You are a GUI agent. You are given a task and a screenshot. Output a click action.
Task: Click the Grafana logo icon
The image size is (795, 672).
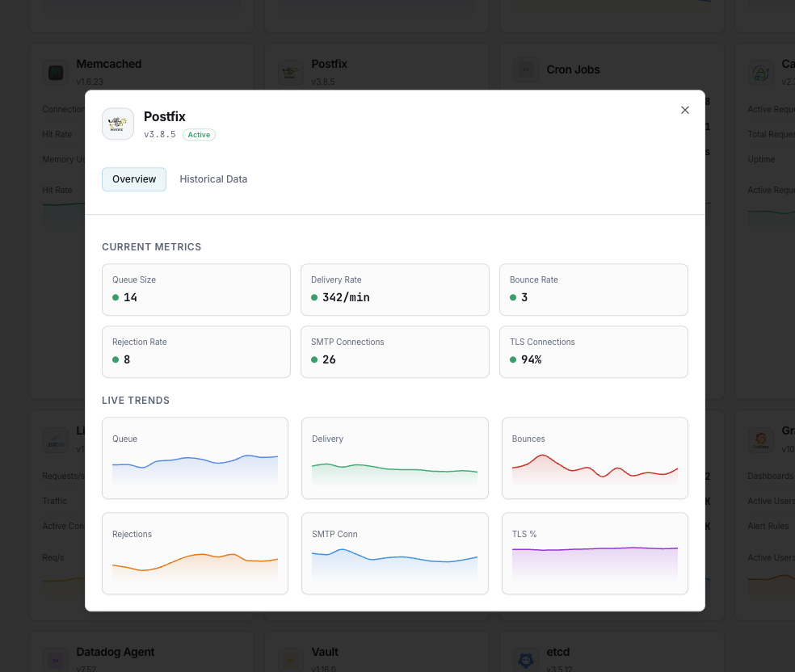coord(760,439)
